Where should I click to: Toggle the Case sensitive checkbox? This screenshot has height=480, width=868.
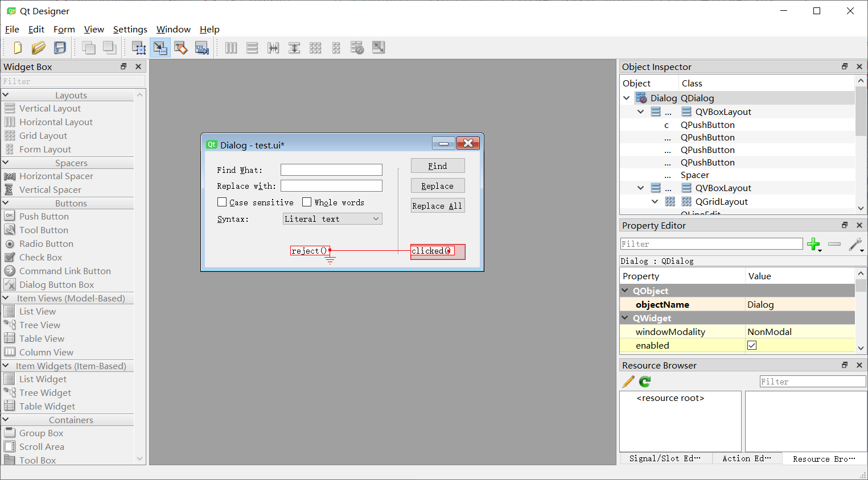click(x=222, y=202)
